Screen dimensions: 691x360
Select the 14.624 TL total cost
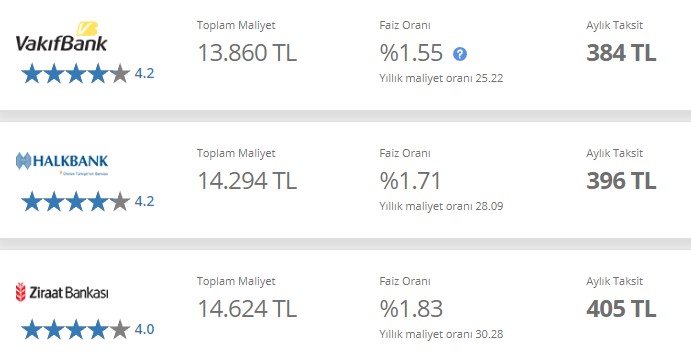click(247, 308)
